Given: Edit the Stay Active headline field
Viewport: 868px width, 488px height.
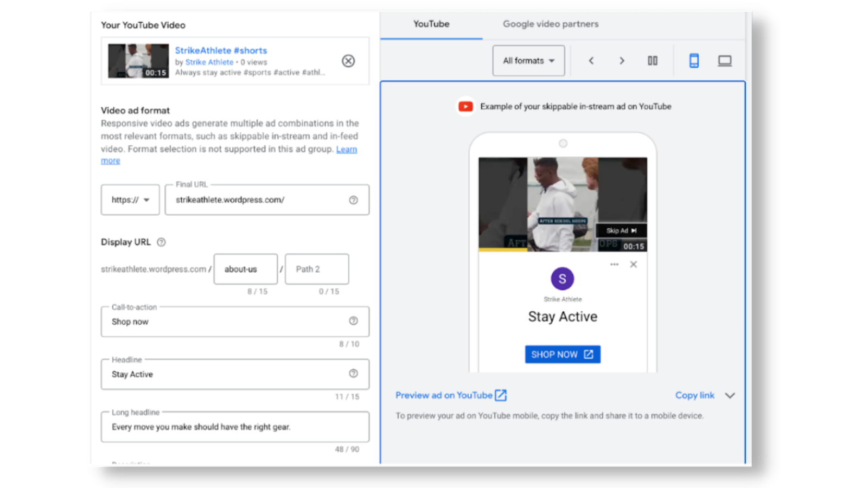Looking at the screenshot, I should [235, 374].
